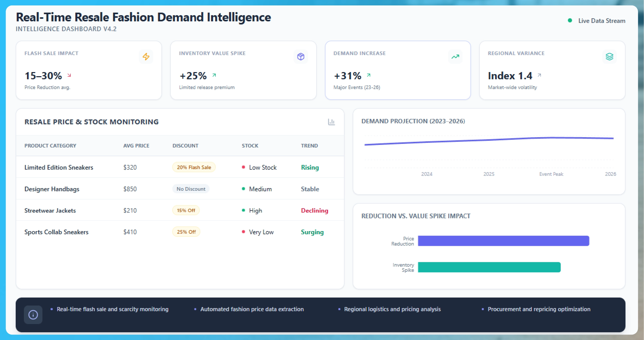Screen dimensions: 644x340
Task: Click the trending arrow icon on Demand Increase card
Action: click(455, 56)
